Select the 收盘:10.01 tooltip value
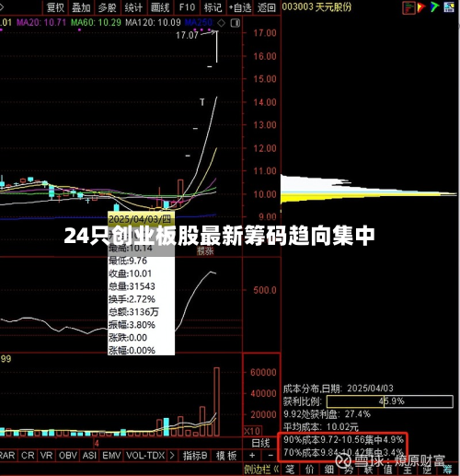The width and height of the screenshot is (460, 476). point(131,273)
